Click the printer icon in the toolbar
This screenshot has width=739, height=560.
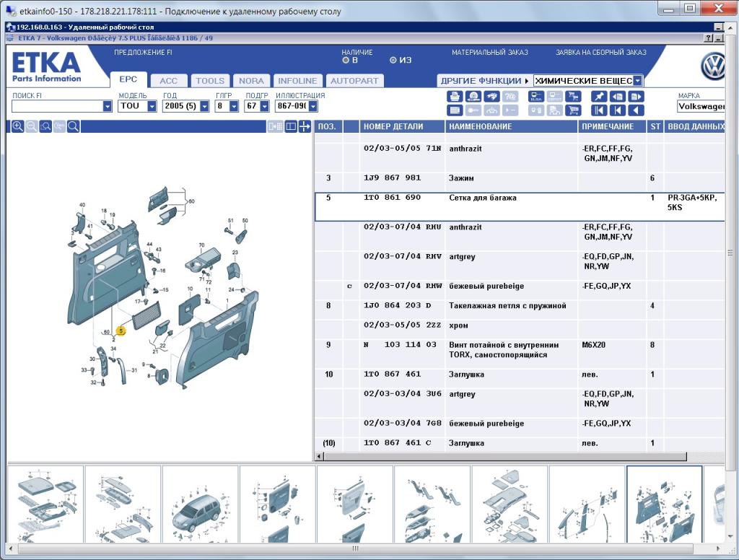(x=455, y=97)
